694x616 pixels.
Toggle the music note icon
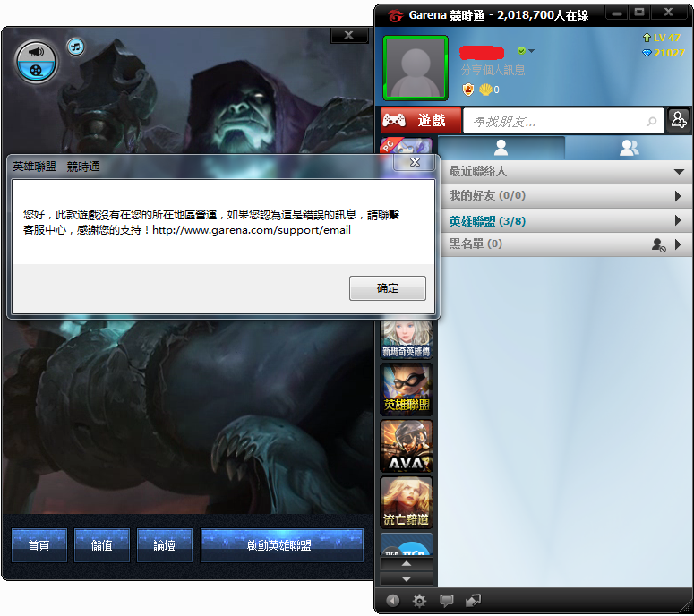coord(76,47)
